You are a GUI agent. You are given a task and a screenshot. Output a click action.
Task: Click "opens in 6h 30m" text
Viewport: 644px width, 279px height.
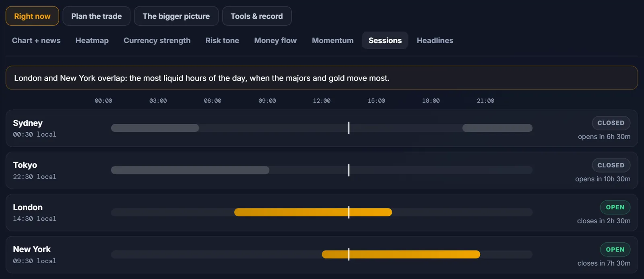pos(604,137)
